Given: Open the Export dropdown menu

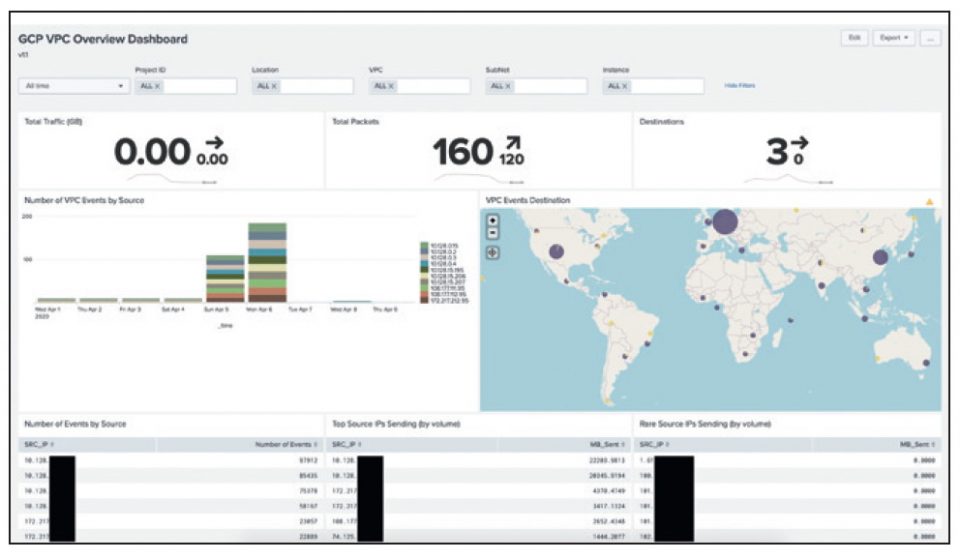Looking at the screenshot, I should pyautogui.click(x=894, y=38).
